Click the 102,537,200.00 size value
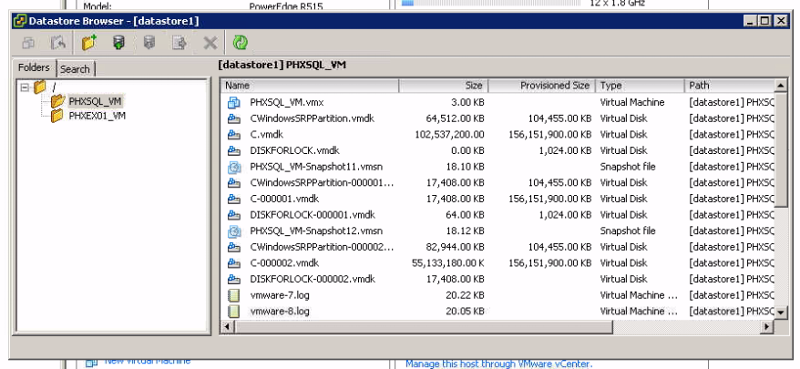 [x=449, y=135]
